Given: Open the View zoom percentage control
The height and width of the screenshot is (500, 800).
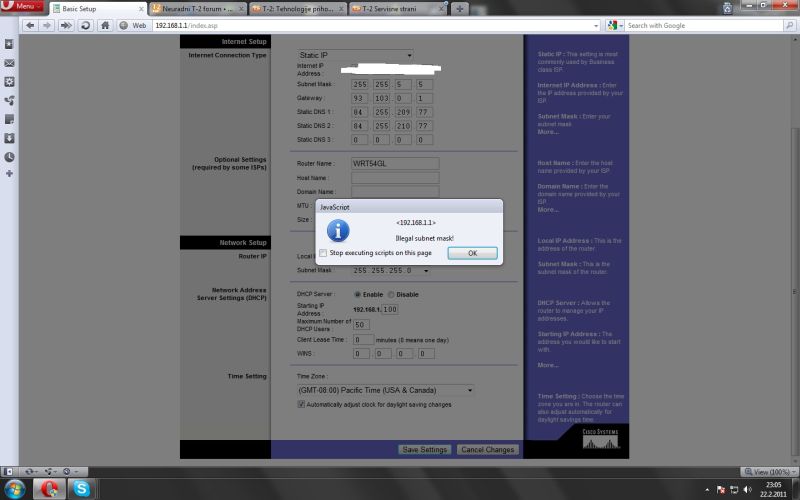Looking at the screenshot, I should (768, 471).
